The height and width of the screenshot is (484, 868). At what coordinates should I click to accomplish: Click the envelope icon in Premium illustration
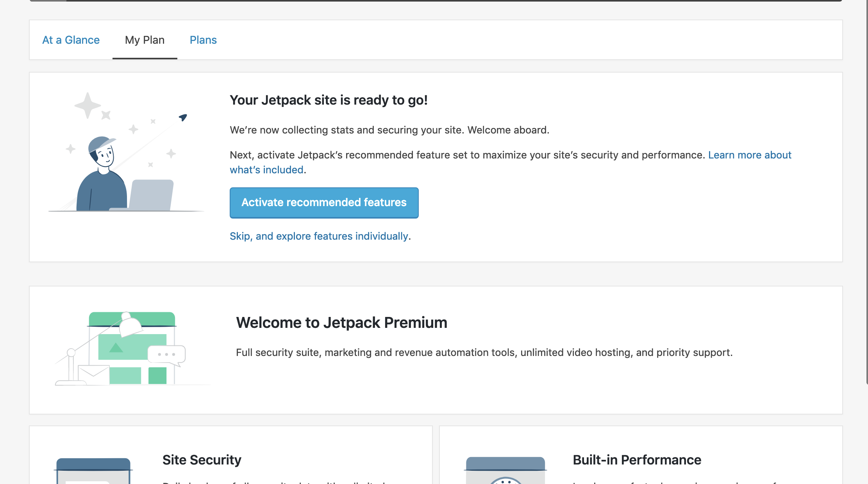click(x=93, y=374)
